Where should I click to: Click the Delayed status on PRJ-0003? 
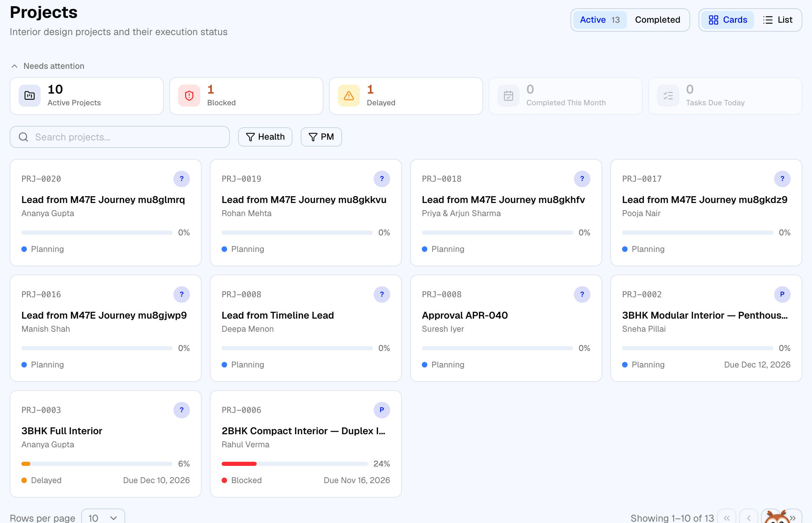click(42, 480)
